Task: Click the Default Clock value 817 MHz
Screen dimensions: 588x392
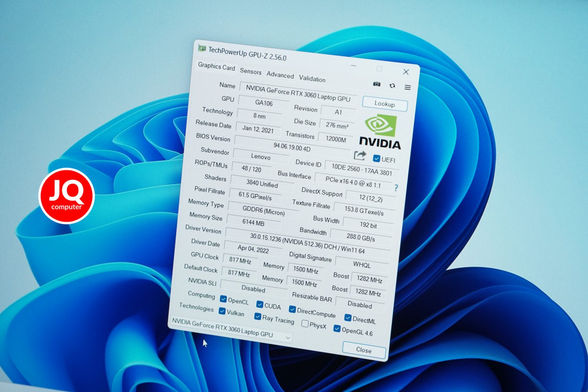Action: (239, 273)
